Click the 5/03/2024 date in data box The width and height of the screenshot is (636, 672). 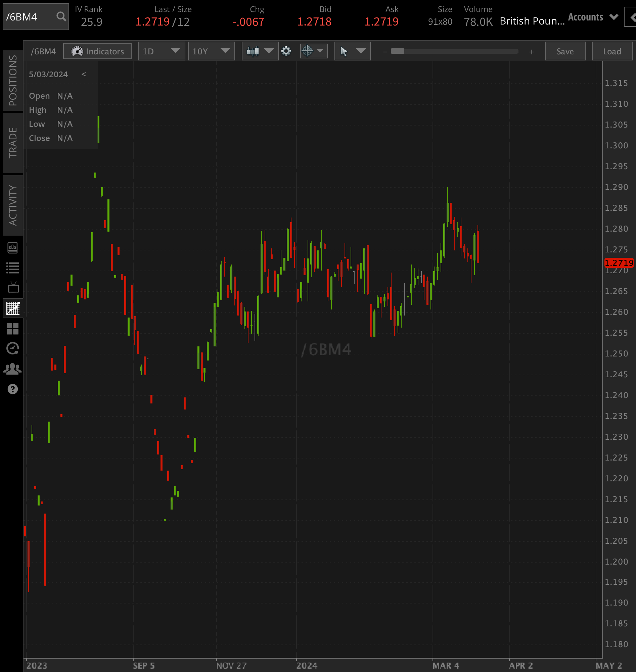(x=48, y=74)
